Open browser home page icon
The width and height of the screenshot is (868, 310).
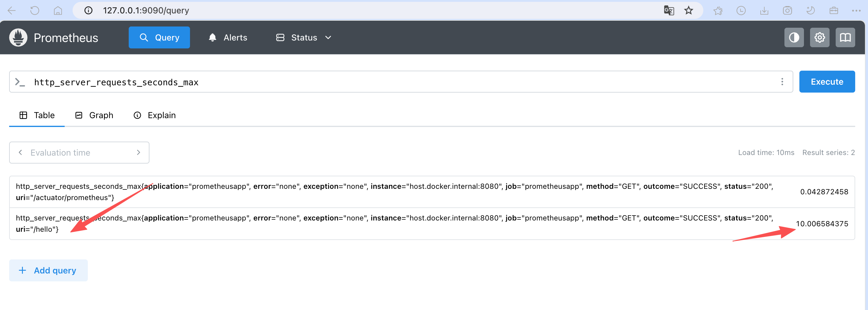pyautogui.click(x=58, y=10)
